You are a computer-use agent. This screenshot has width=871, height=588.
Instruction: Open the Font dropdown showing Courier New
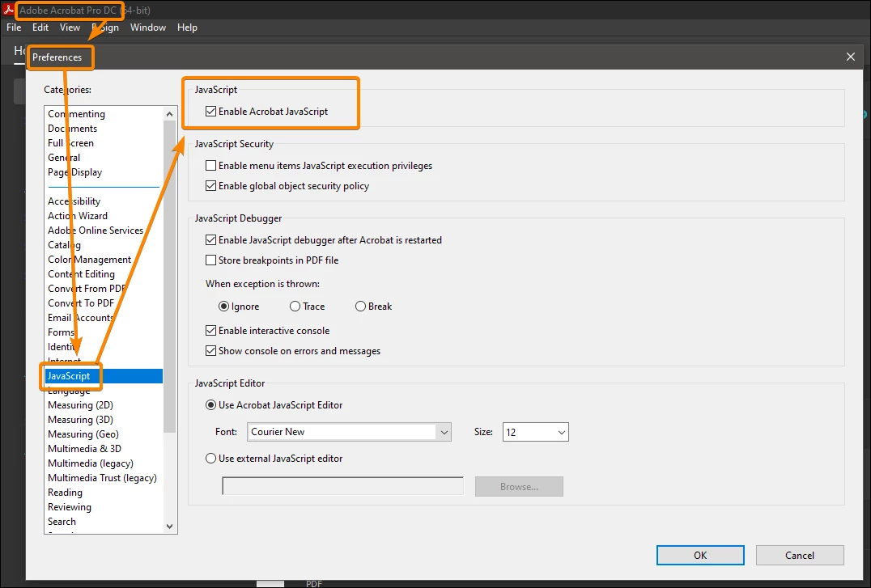(x=349, y=432)
